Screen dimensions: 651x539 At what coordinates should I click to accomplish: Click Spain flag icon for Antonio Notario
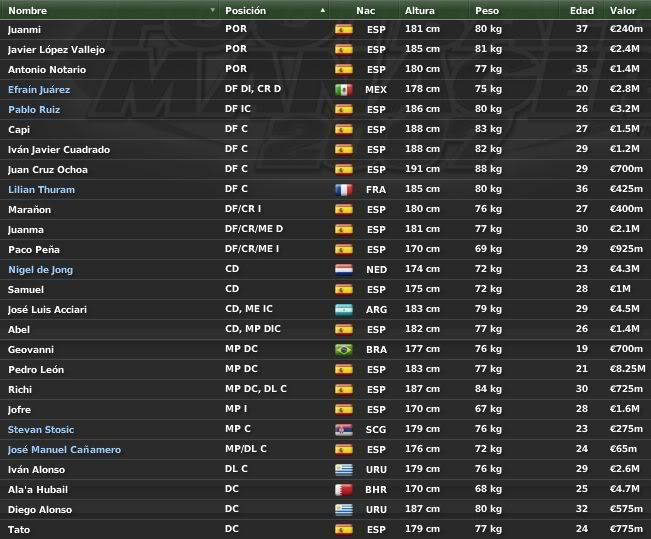[344, 69]
